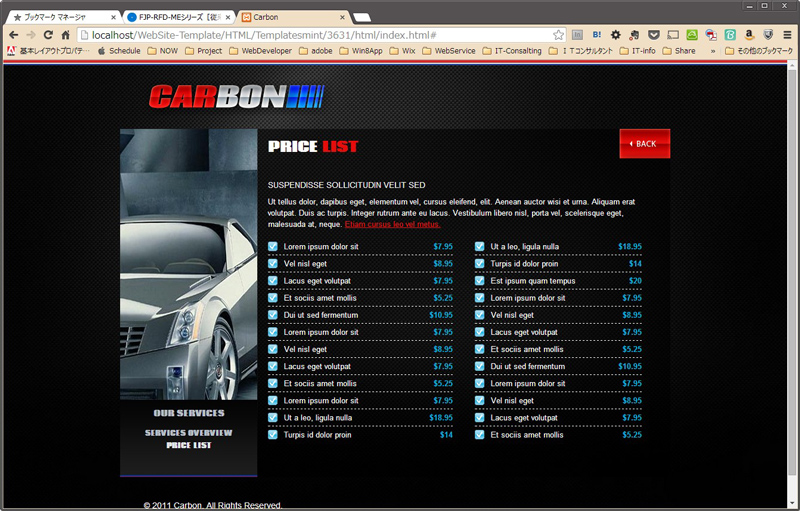Click the $20 price value
Viewport: 800px width, 511px height.
point(635,281)
